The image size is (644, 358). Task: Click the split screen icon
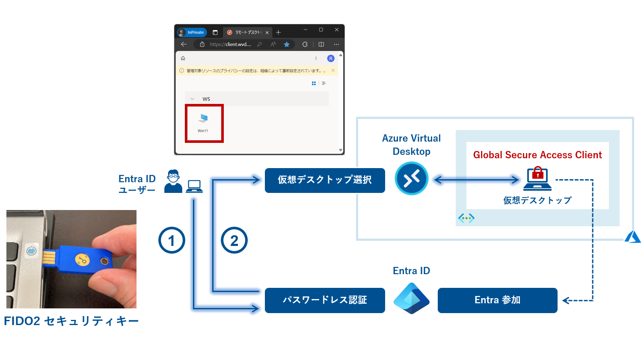[x=321, y=44]
